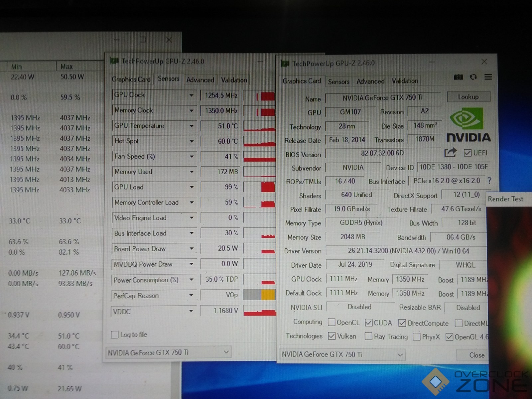Open the Hot Spot sensor dropdown

192,141
